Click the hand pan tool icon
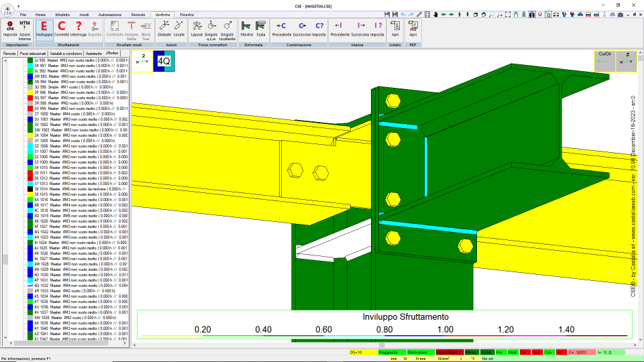Viewport: 644px width, 362px height. (x=435, y=14)
